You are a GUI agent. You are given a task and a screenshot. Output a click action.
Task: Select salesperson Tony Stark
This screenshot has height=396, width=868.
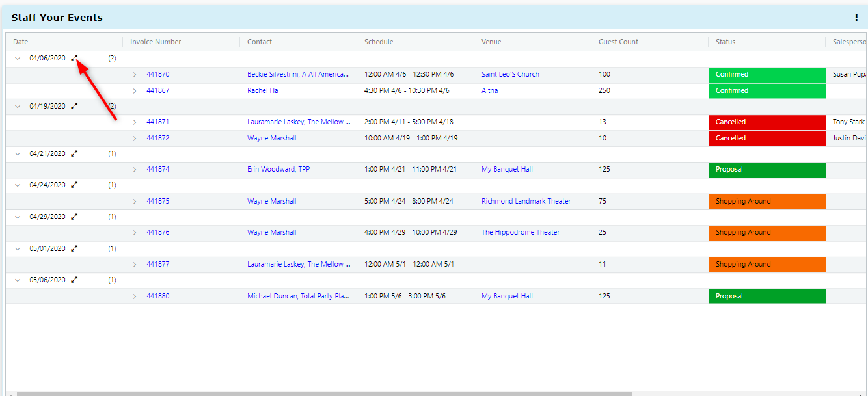click(x=850, y=122)
